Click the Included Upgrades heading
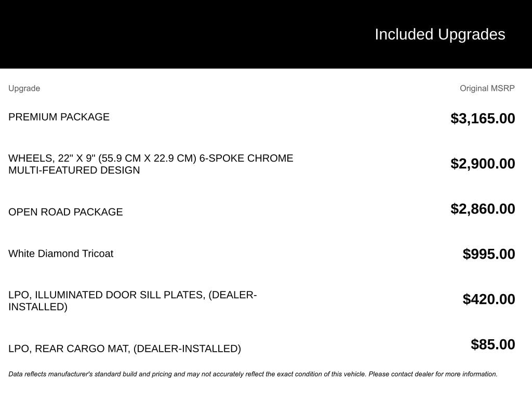The image size is (532, 399). point(440,34)
